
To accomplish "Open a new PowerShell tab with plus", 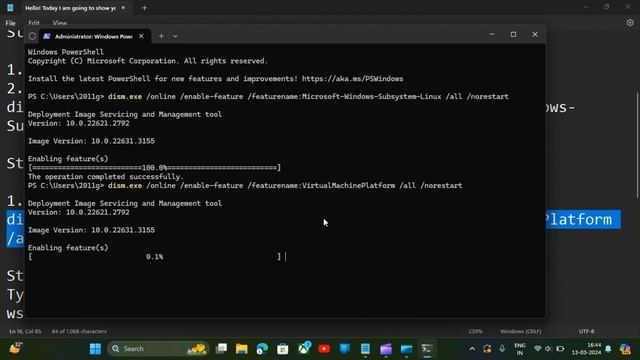I will coord(161,36).
